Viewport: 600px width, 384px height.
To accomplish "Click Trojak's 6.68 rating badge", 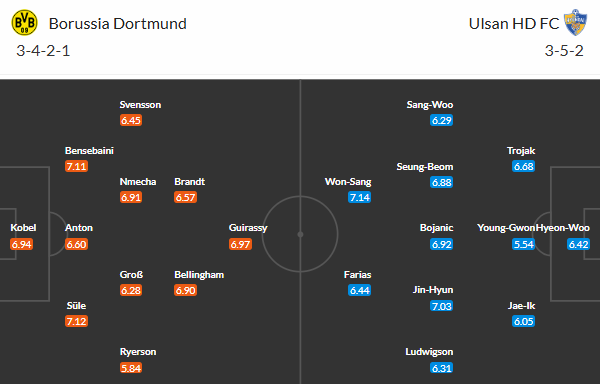I will click(x=523, y=166).
